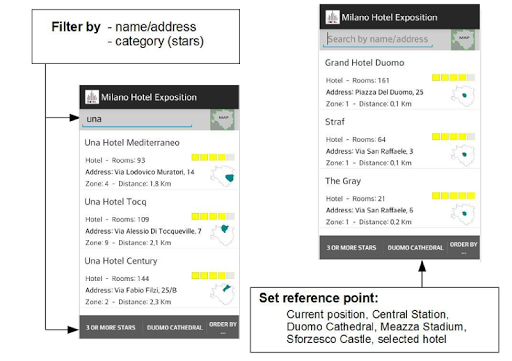The image size is (512, 361).
Task: Tap zone map icon for Una Hotel Tocq
Action: pyautogui.click(x=223, y=235)
